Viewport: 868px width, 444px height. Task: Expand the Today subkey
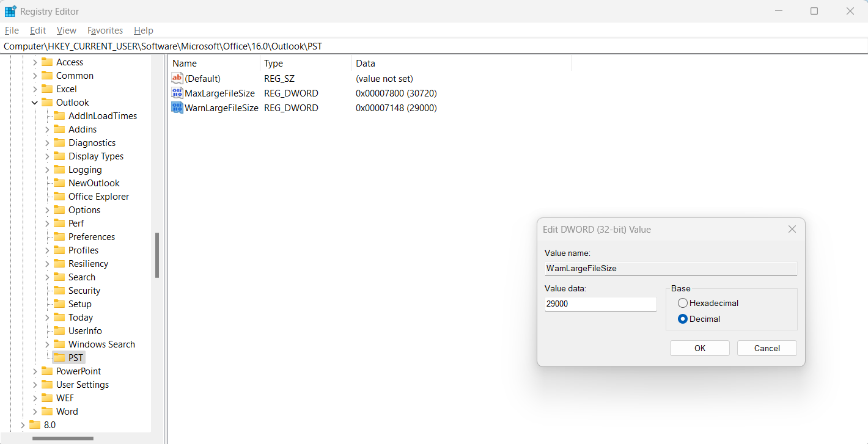tap(47, 318)
